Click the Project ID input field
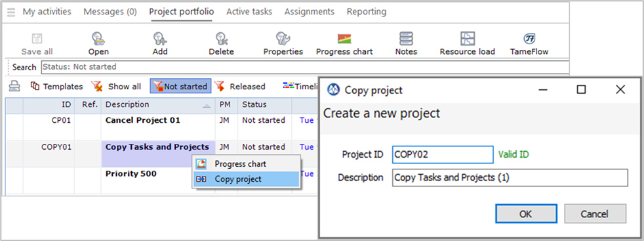The image size is (644, 241). point(443,154)
